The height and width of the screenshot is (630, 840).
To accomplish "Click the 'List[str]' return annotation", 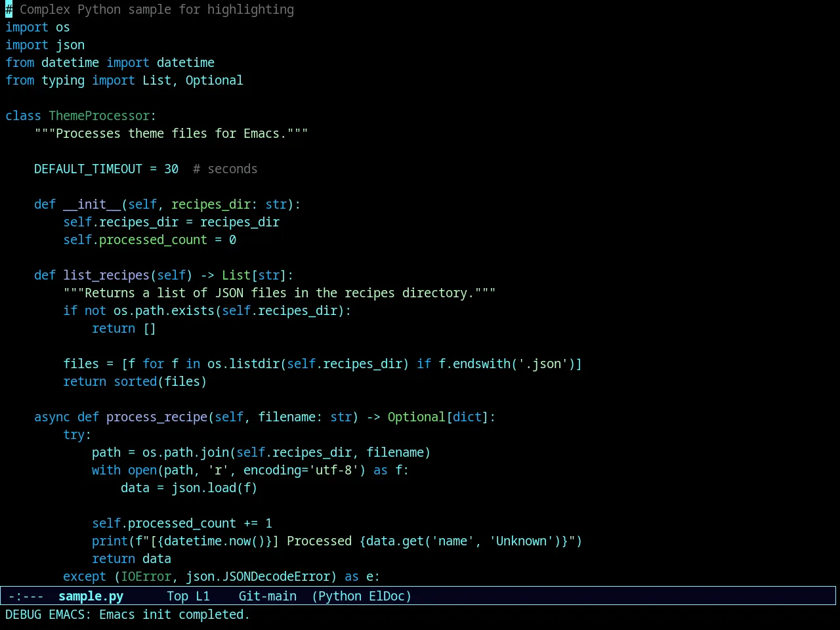I will point(254,275).
